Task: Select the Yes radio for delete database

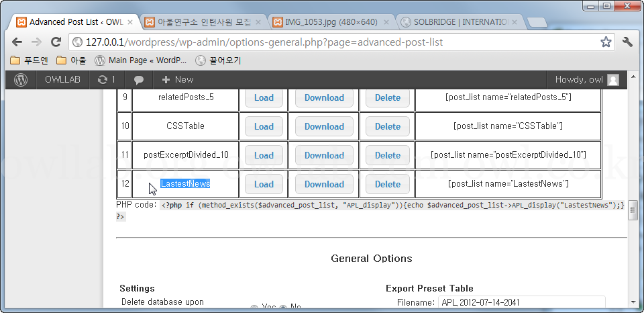Action: click(254, 308)
